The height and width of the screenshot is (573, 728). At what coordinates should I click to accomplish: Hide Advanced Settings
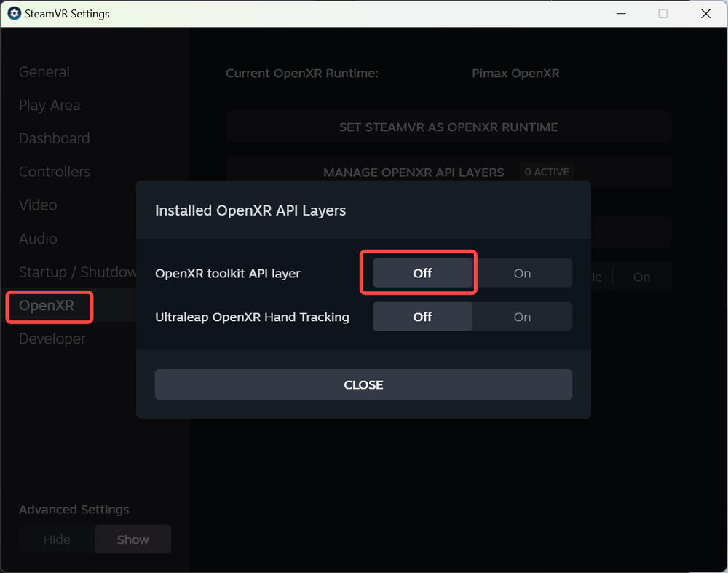57,539
